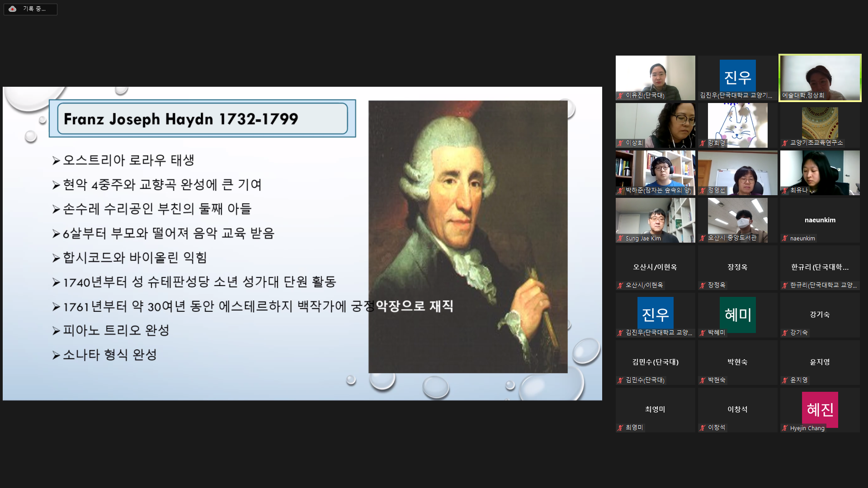Click the muted mic icon beside 최영미
The height and width of the screenshot is (488, 868).
[x=620, y=427]
